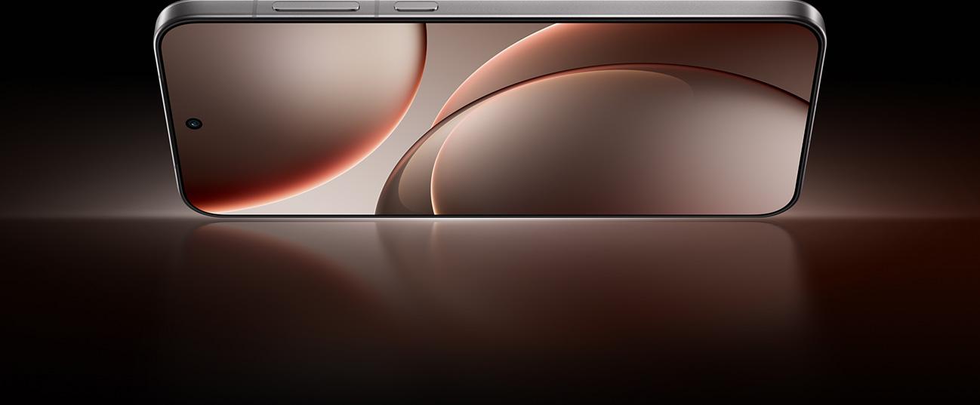The height and width of the screenshot is (405, 980).
Task: Tap the punch-hole front camera
Action: pos(194,123)
